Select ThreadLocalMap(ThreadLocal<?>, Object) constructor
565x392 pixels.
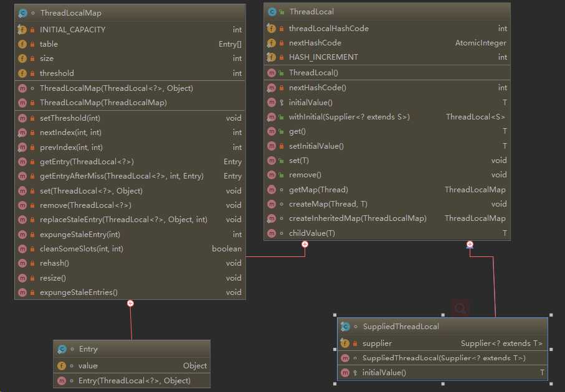point(130,88)
